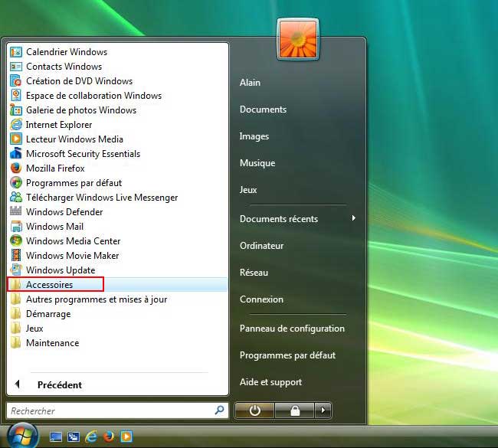498x448 pixels.
Task: Open the Maintenance folder
Action: (x=52, y=343)
